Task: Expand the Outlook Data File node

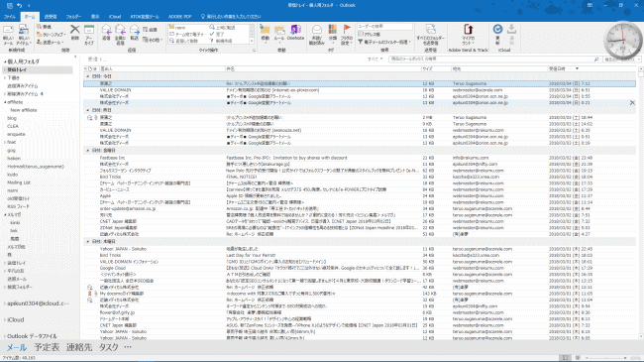Action: (x=5, y=336)
